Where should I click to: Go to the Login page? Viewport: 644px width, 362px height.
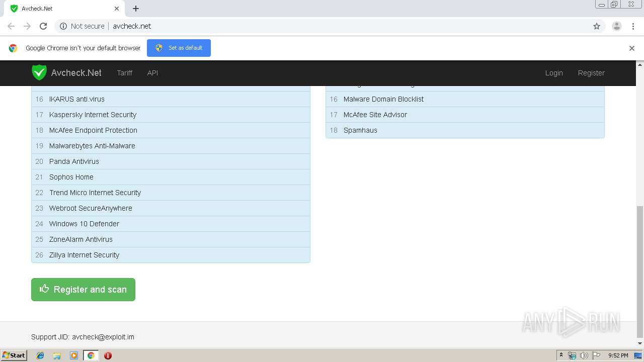(x=554, y=73)
